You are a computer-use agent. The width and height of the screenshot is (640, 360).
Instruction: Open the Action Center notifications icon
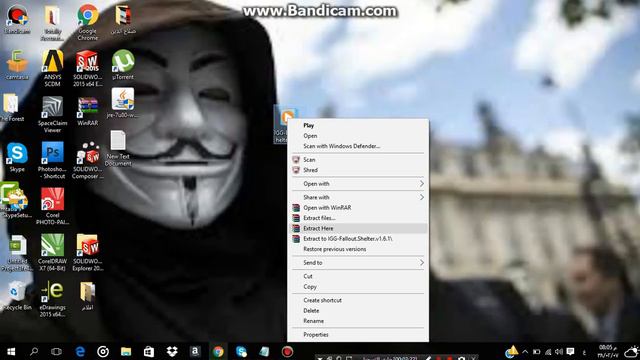click(x=570, y=352)
